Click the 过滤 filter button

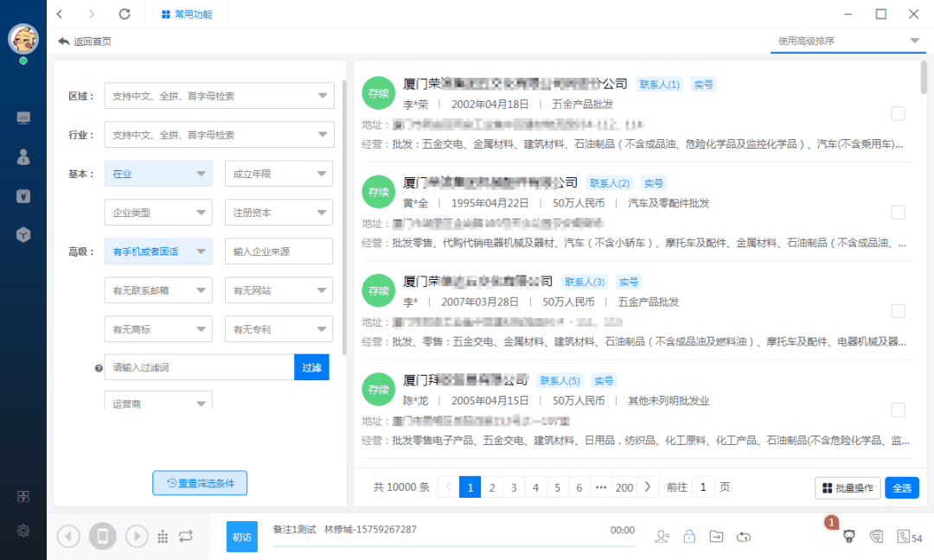(311, 367)
